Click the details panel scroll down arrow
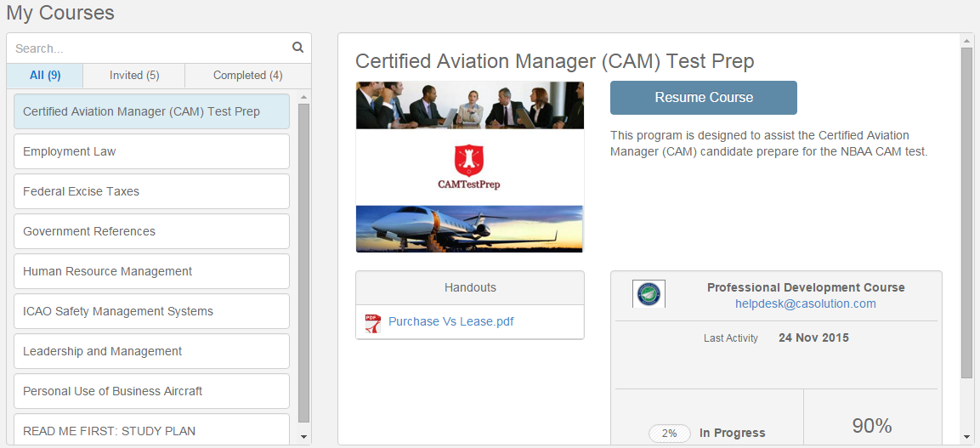980x448 pixels. (966, 436)
